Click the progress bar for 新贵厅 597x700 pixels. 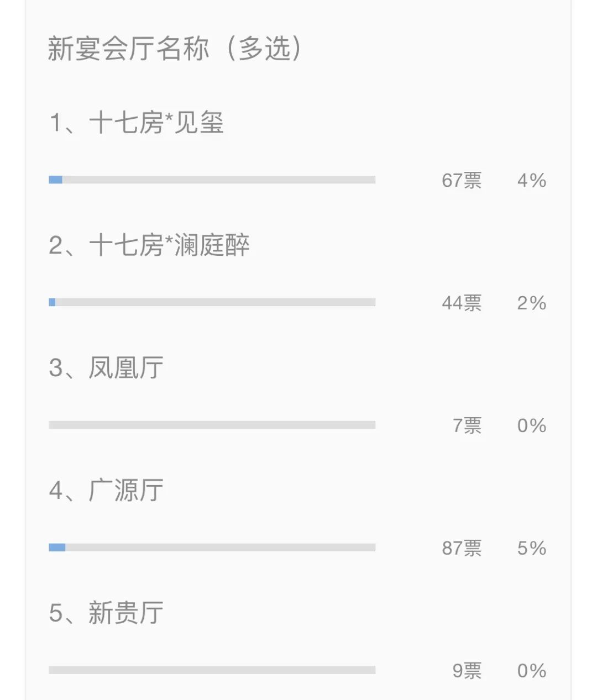(212, 670)
